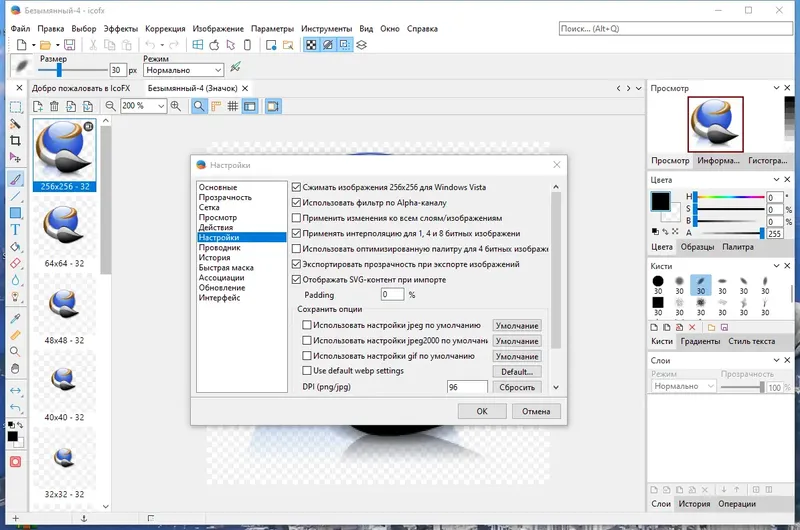Select the Paint bucket fill tool
This screenshot has height=530, width=800.
pyautogui.click(x=15, y=247)
